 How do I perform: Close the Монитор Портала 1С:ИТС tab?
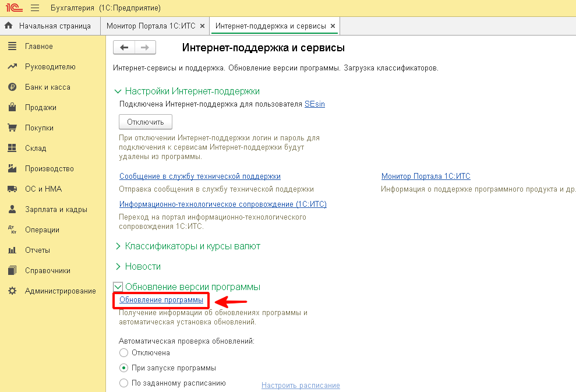pos(202,26)
